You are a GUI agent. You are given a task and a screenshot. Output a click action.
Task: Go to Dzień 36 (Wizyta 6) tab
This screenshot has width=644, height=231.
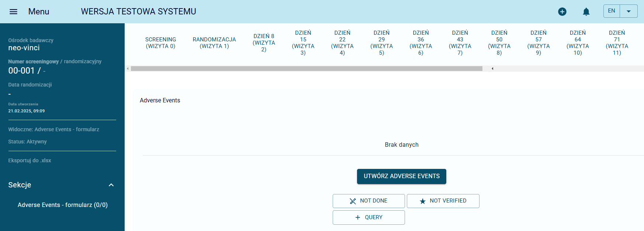pos(421,43)
